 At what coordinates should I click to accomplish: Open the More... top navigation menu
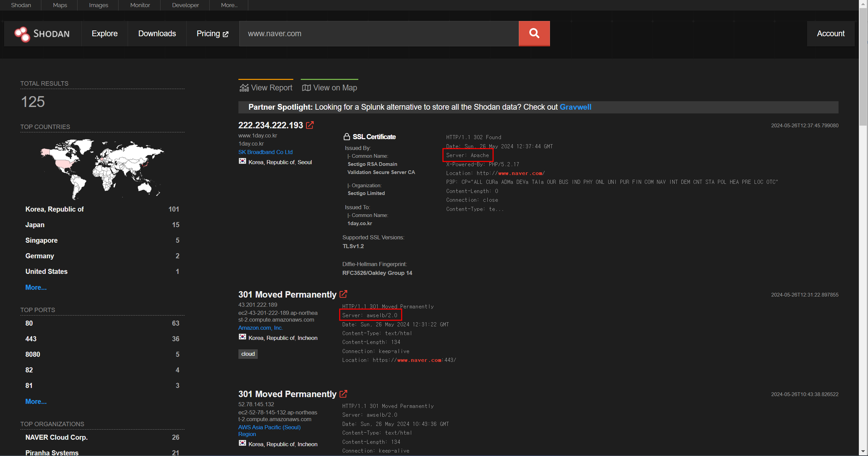[229, 5]
